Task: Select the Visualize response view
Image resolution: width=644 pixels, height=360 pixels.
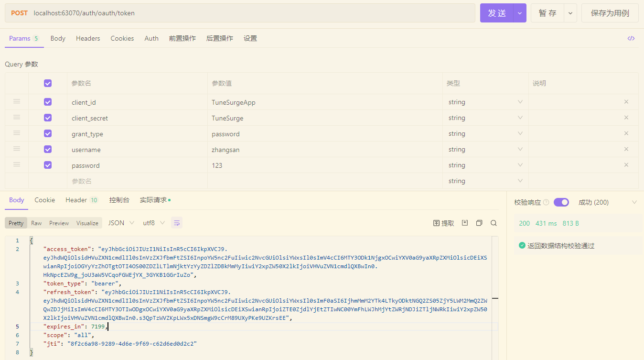Action: [87, 223]
